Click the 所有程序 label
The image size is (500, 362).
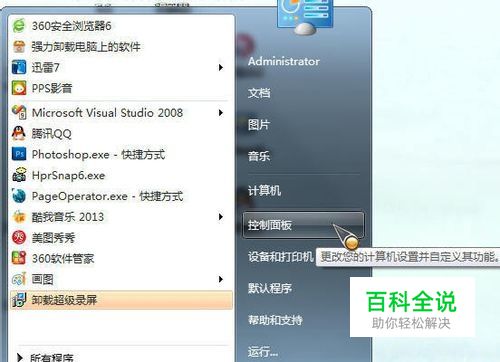click(52, 358)
